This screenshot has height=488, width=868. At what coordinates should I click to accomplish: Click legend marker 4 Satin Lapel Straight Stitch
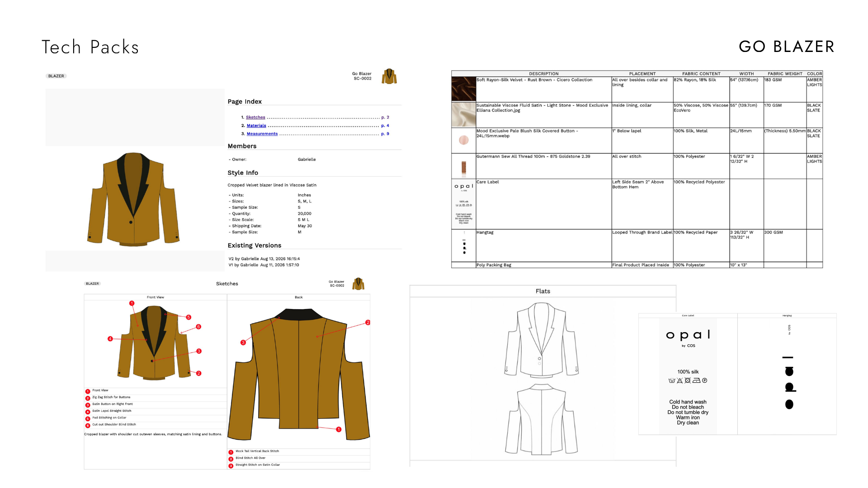click(88, 412)
